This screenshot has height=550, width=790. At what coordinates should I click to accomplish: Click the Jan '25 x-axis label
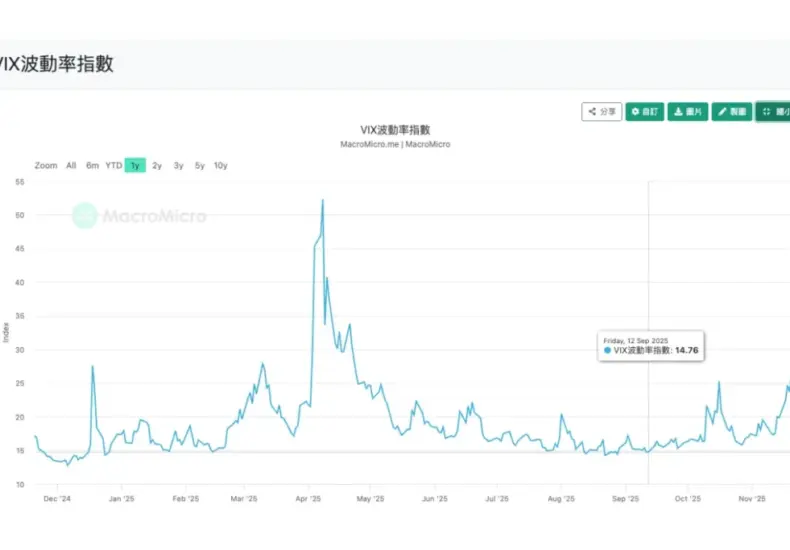pos(121,499)
